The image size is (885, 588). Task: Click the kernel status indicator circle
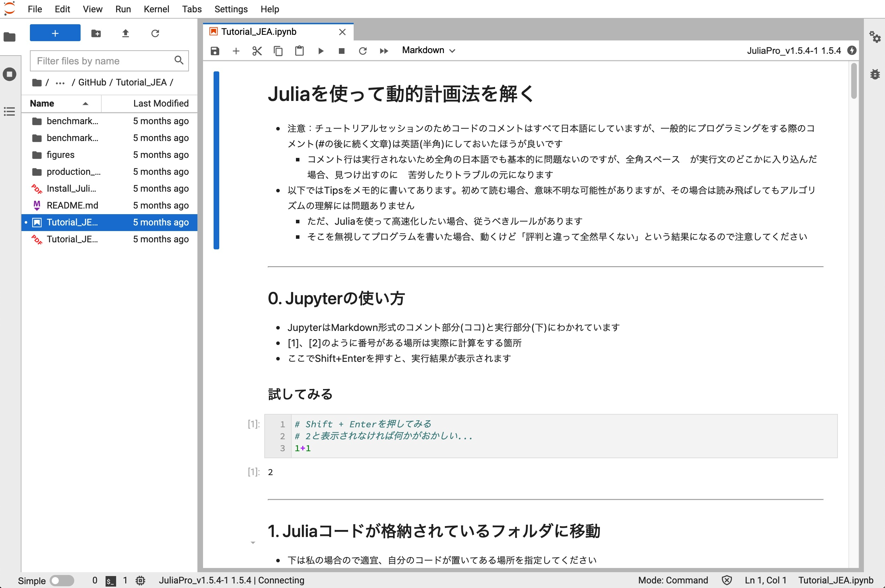[x=852, y=50]
